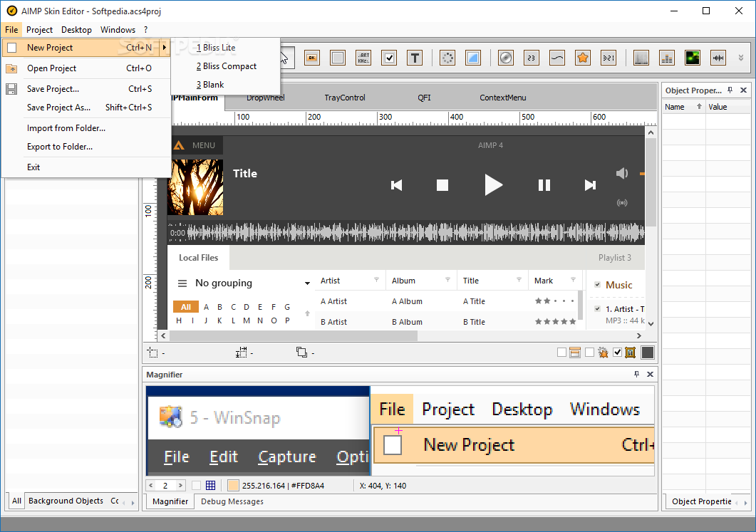Click the picked color swatch #FFD8A4
This screenshot has width=756, height=532.
234,485
